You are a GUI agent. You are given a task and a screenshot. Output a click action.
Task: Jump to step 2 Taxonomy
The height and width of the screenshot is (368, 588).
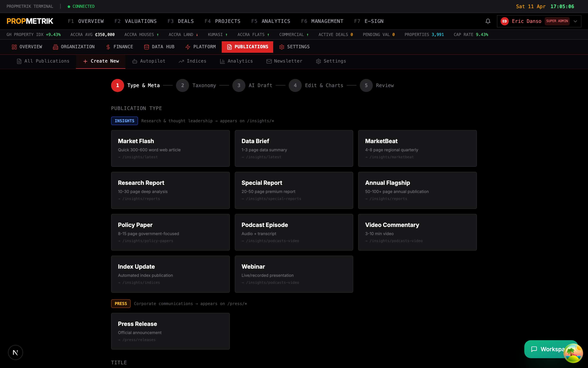(x=196, y=85)
